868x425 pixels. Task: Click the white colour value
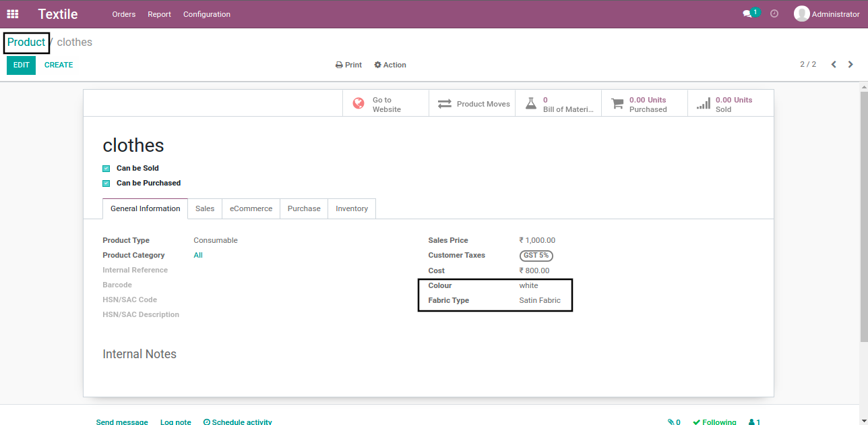click(x=528, y=286)
